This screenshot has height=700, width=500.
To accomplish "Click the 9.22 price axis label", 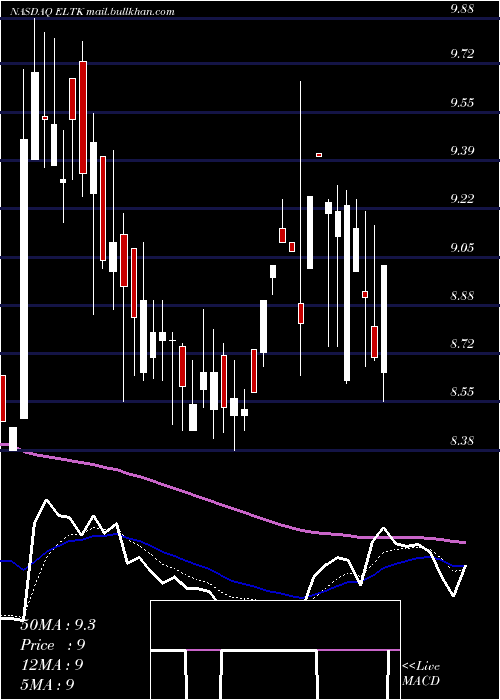I will click(x=462, y=199).
